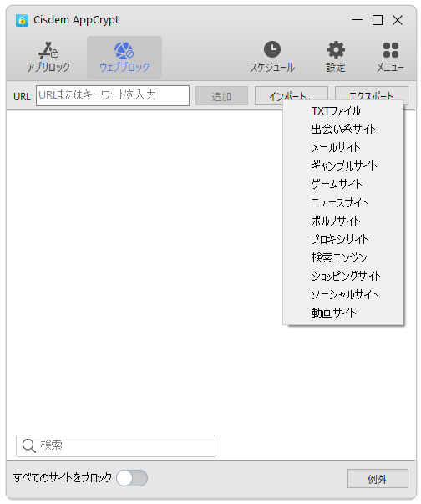Minimize the Cisdem AppCrypt window

(357, 20)
